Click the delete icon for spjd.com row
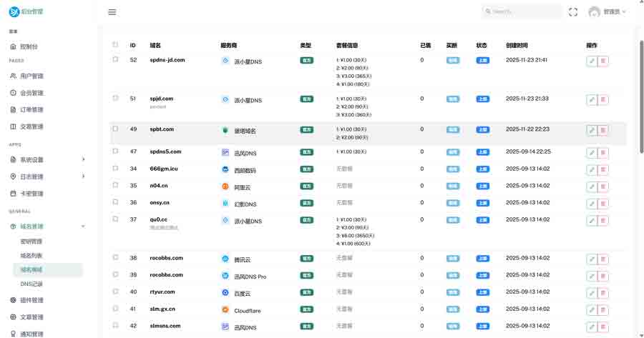The height and width of the screenshot is (338, 644). tap(602, 100)
